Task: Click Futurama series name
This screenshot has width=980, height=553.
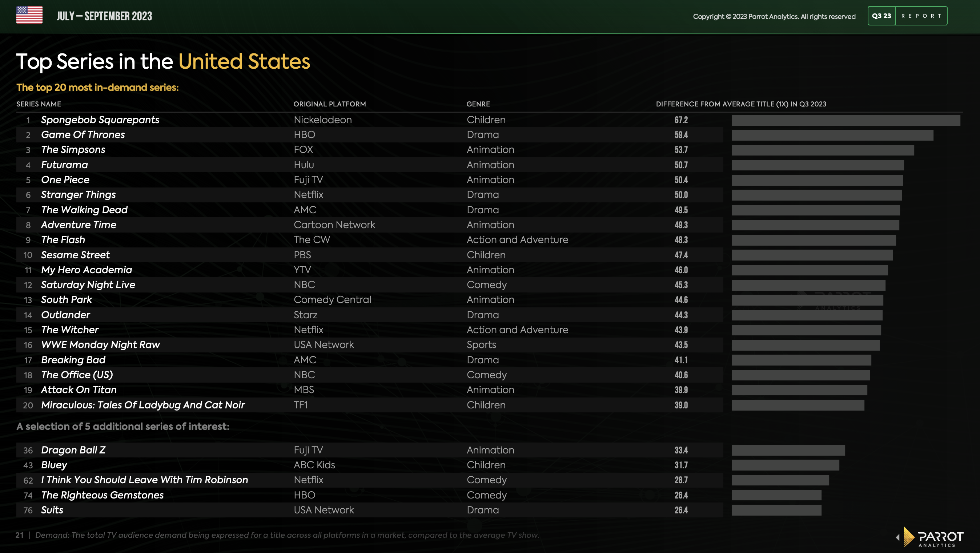Action: click(x=64, y=165)
